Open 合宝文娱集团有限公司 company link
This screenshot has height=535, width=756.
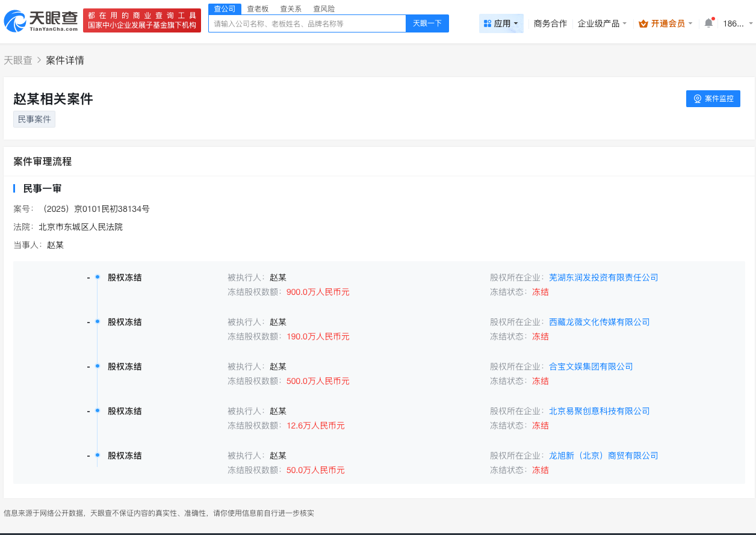pyautogui.click(x=592, y=366)
